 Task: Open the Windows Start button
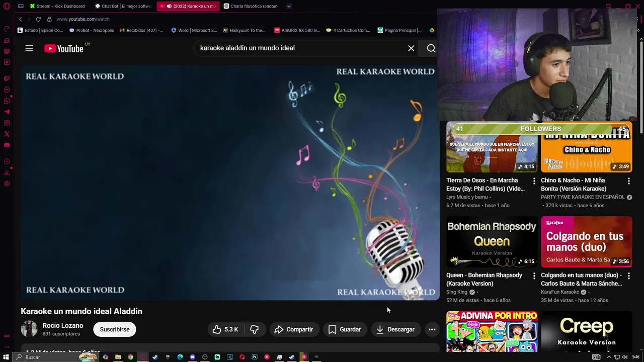pyautogui.click(x=6, y=357)
